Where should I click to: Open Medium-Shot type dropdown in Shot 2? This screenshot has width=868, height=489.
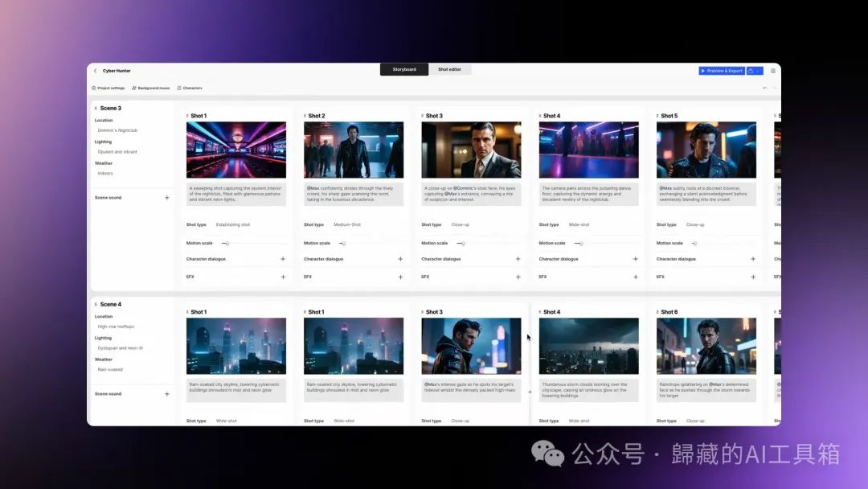[347, 225]
